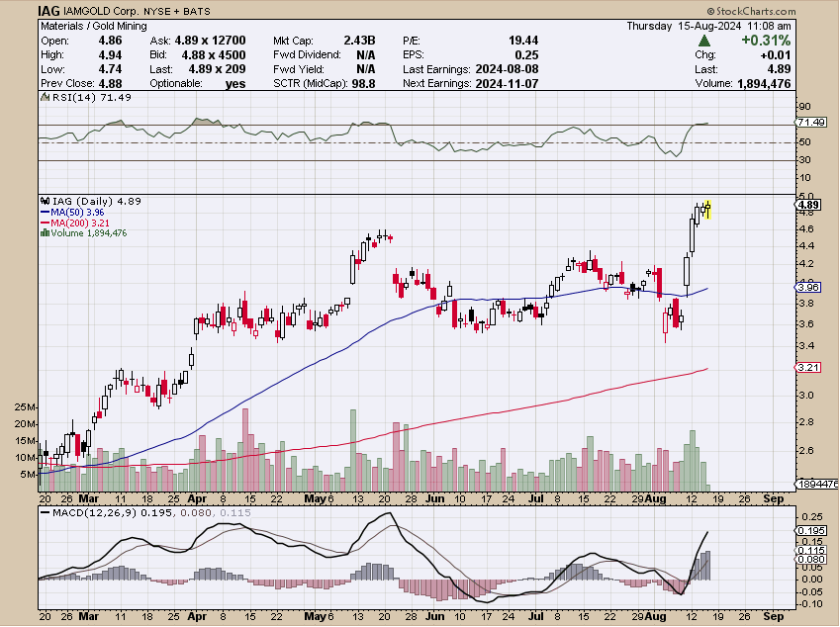
Task: Click the Mkt Cap value 2.43B
Action: click(359, 41)
